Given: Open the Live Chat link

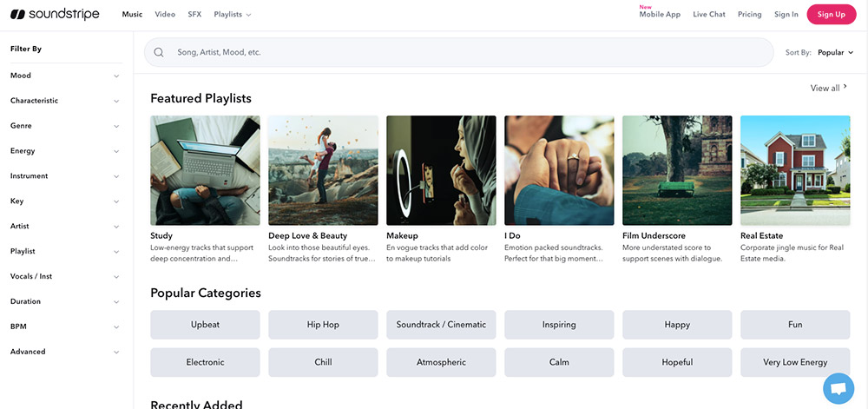Looking at the screenshot, I should tap(709, 15).
